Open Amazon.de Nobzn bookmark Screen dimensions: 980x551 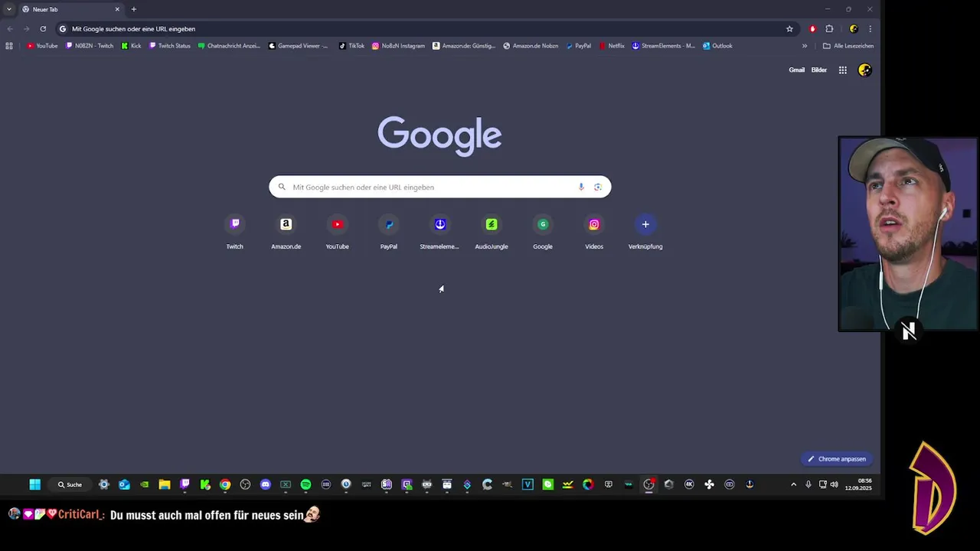click(x=531, y=46)
